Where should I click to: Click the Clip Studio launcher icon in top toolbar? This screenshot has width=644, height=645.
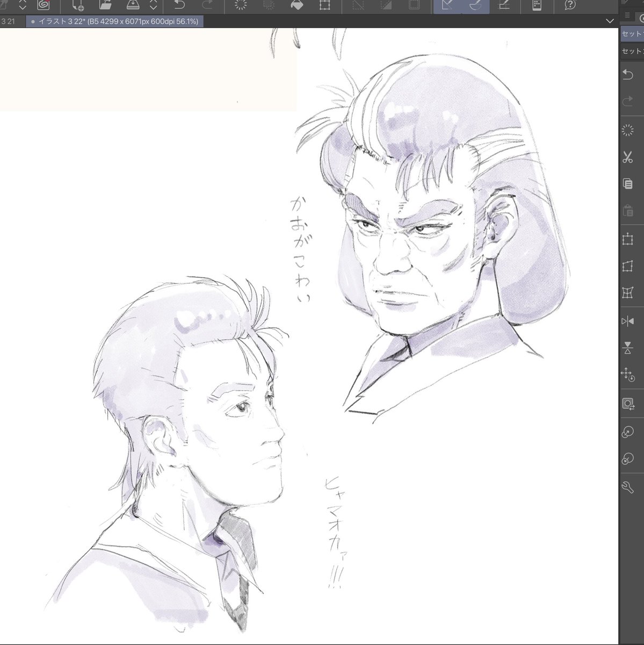(43, 5)
